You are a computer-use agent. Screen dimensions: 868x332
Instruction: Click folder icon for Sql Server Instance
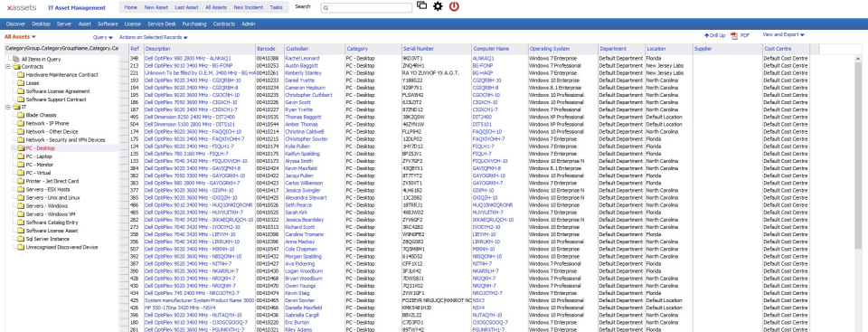(x=21, y=239)
